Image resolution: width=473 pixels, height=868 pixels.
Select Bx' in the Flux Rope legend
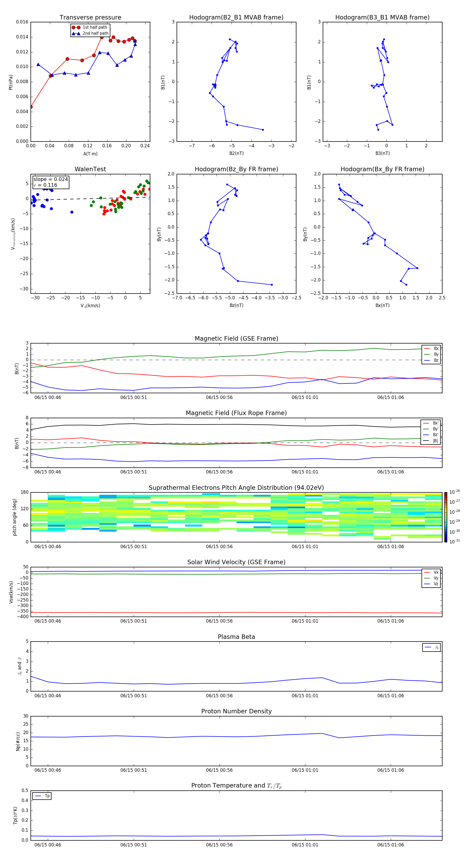pos(431,423)
